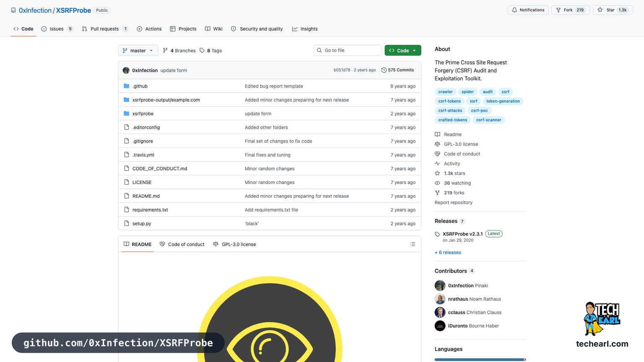Screen dimensions: 644x362
Task: Open the .github folder
Action: pyautogui.click(x=140, y=86)
